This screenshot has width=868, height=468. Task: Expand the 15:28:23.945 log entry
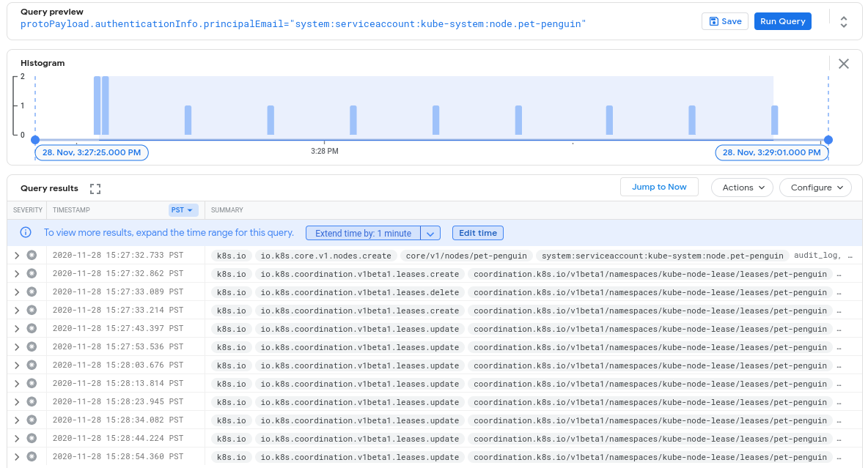(x=17, y=401)
